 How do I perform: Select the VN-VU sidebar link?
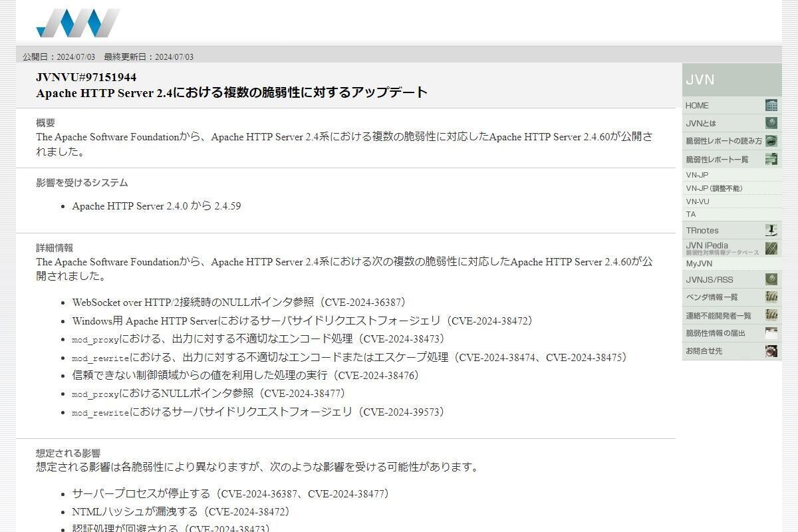pos(698,201)
